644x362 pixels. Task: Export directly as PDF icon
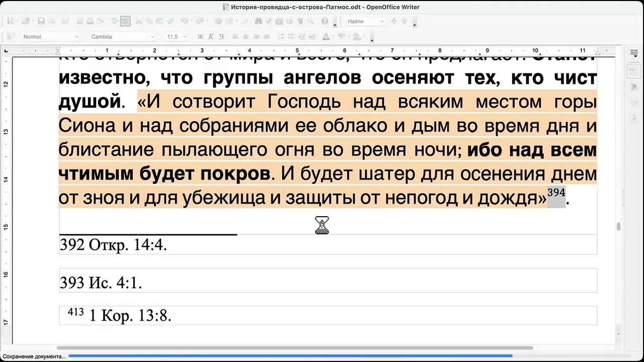80,21
